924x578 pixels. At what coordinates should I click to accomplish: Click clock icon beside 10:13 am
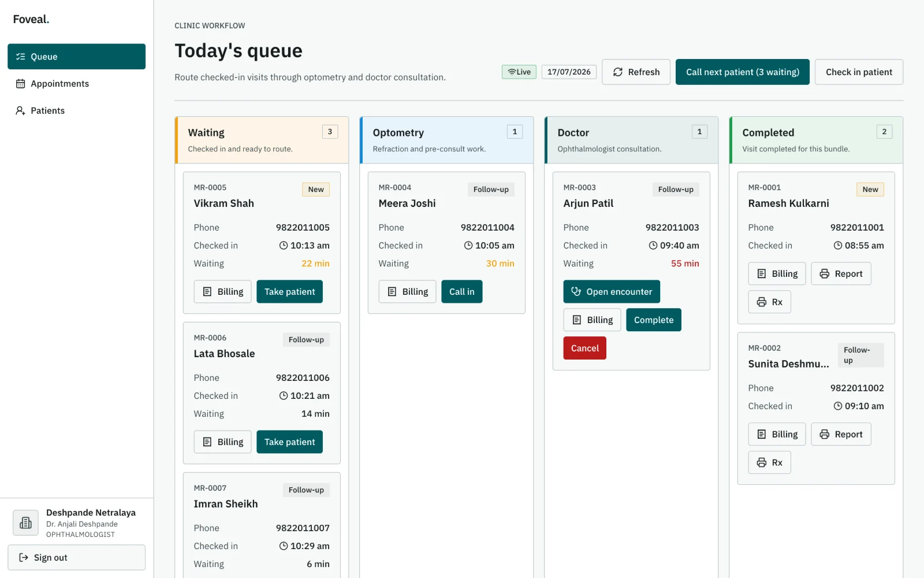click(x=284, y=246)
